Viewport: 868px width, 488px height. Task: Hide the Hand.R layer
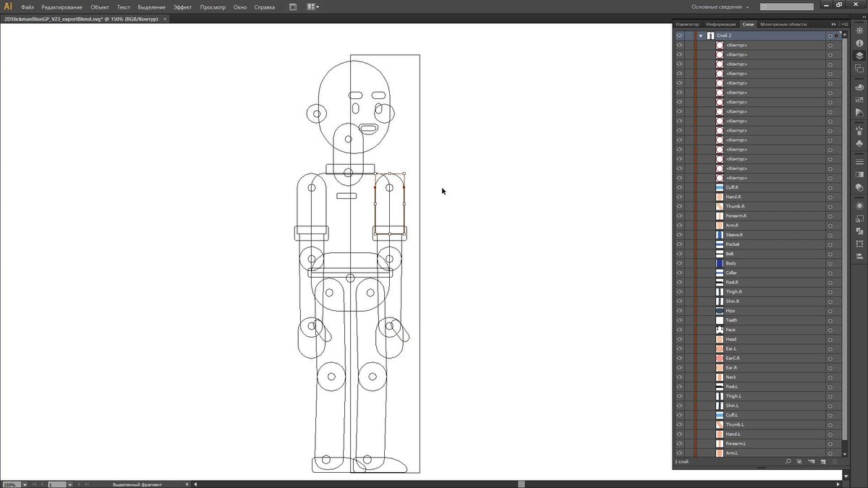[679, 197]
